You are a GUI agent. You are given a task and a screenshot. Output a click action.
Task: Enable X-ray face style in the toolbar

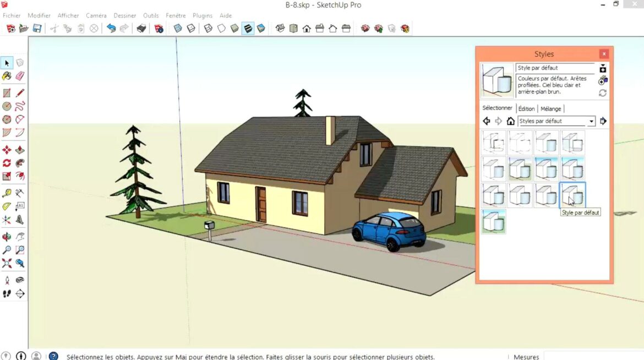coord(178,28)
